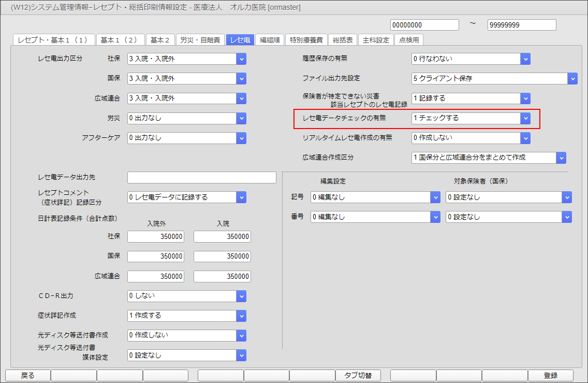Viewport: 588px width, 383px height.
Task: Select the 総括表 tab
Action: (x=342, y=40)
